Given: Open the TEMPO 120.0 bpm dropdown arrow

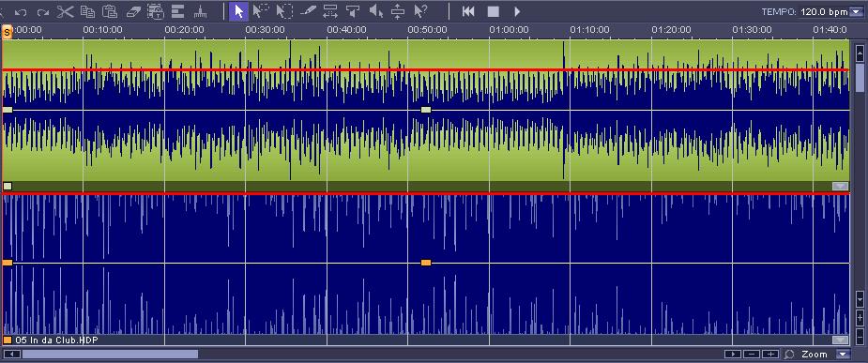Looking at the screenshot, I should pyautogui.click(x=857, y=11).
